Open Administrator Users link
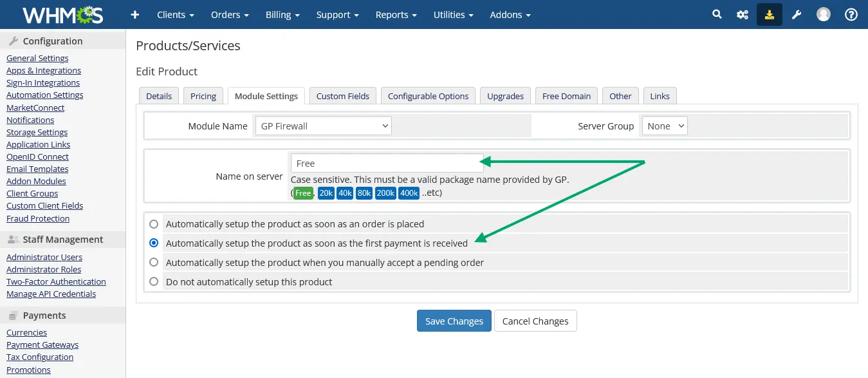This screenshot has width=868, height=378. pos(44,257)
